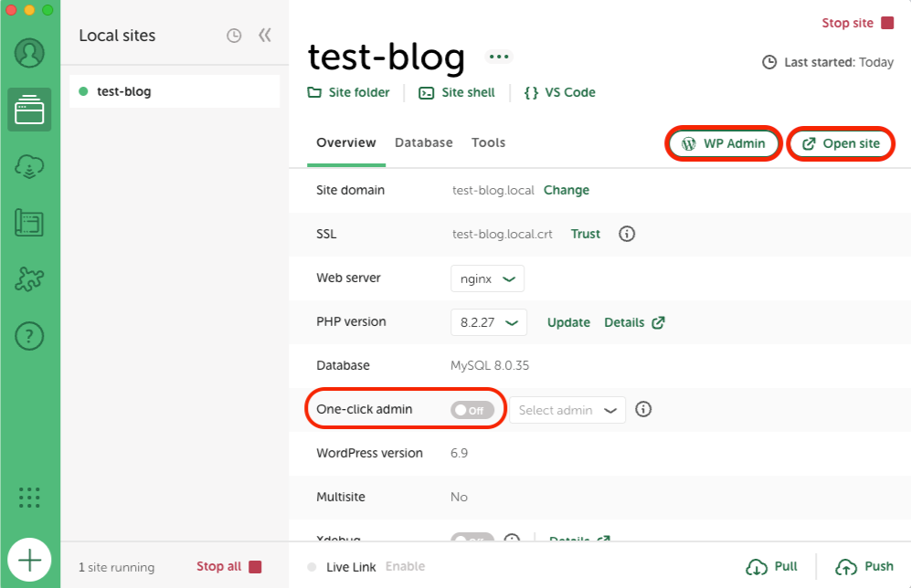Open the Connect cloud icon in sidebar

pyautogui.click(x=29, y=166)
